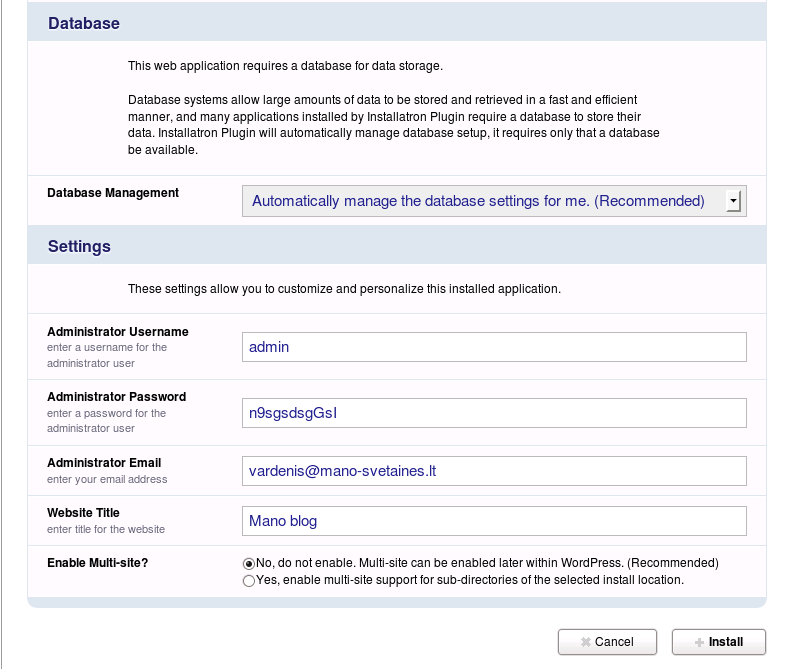Click the Database section header
Image resolution: width=792 pixels, height=669 pixels.
pyautogui.click(x=83, y=22)
